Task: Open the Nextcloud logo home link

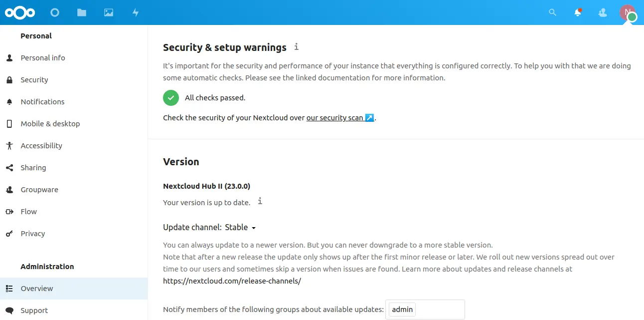Action: point(20,12)
